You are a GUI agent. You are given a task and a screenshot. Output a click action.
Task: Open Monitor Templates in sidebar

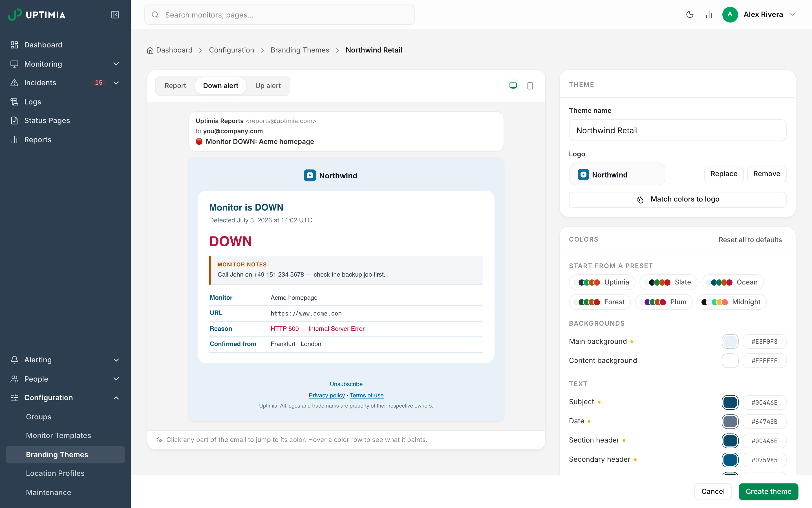65,435
